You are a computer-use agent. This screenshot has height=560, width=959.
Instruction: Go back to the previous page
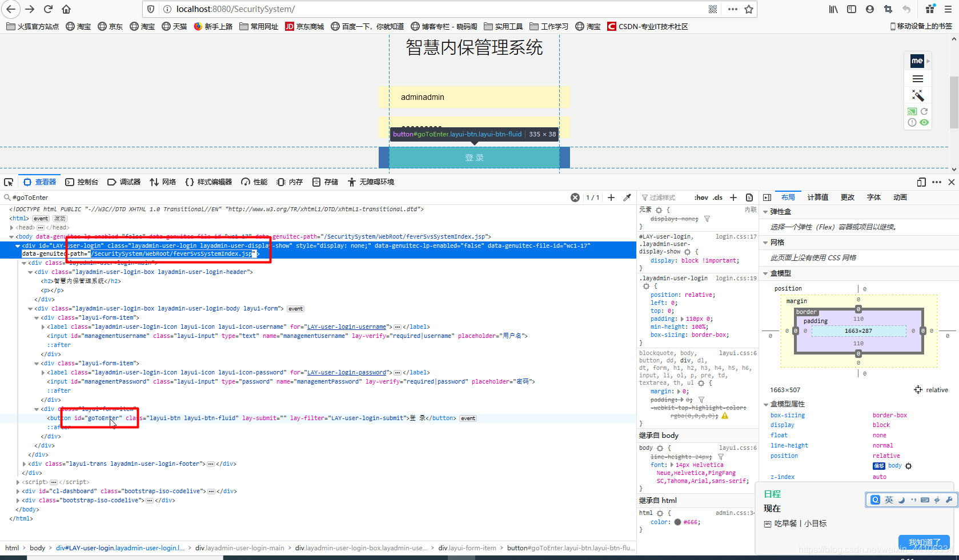[11, 9]
